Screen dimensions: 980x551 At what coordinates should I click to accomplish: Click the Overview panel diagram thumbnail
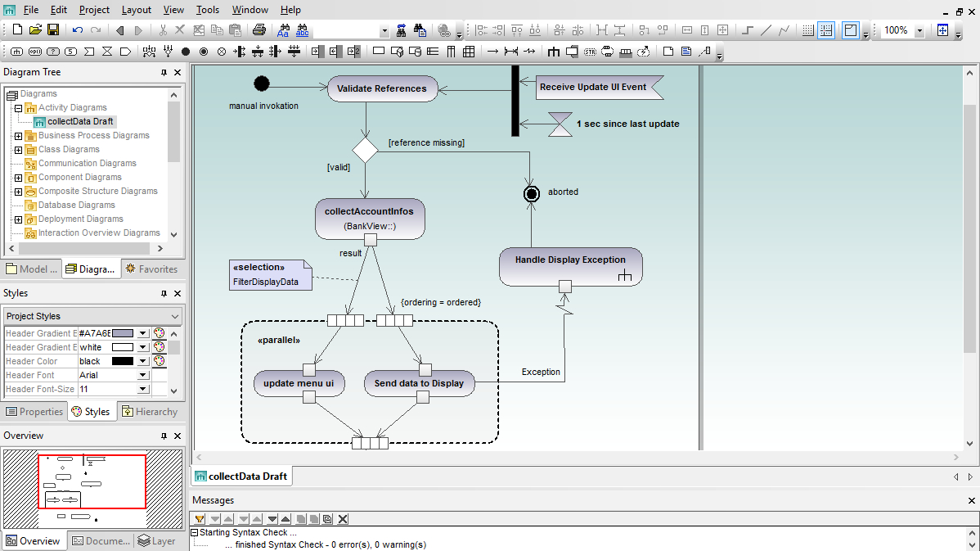click(x=92, y=489)
